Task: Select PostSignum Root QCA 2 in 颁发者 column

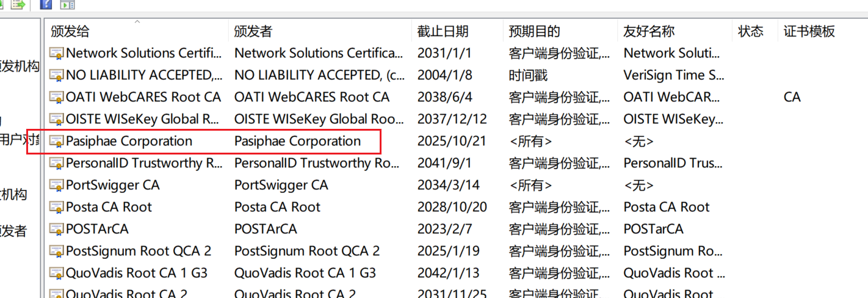Action: [307, 252]
